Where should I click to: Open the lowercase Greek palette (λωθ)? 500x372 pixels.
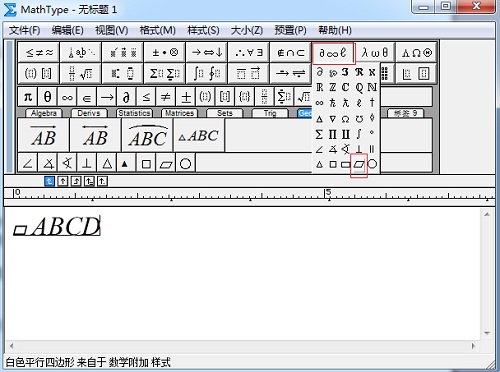tap(375, 52)
